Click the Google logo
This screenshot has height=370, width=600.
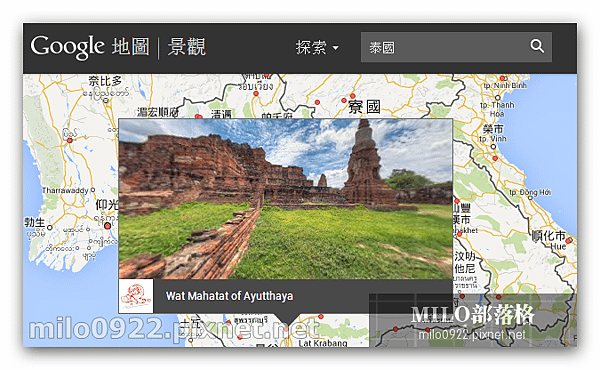67,47
